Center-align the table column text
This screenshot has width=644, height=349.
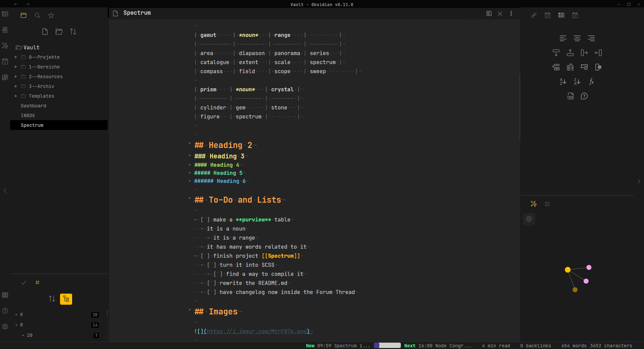point(577,38)
